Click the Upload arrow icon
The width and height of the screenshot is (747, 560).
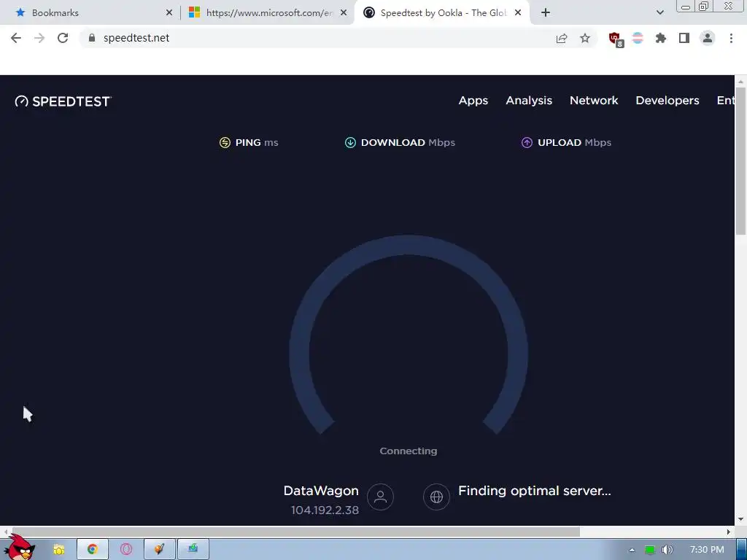[x=527, y=142]
